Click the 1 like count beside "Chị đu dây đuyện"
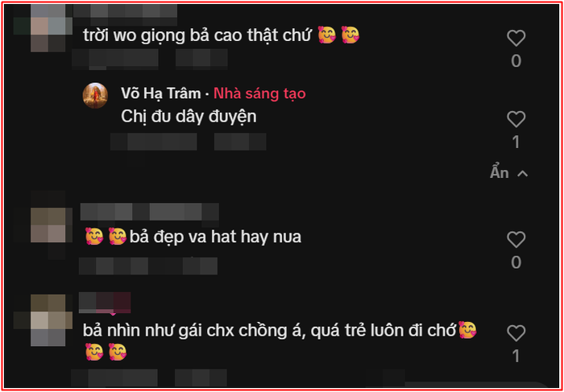The image size is (564, 392). pyautogui.click(x=516, y=142)
